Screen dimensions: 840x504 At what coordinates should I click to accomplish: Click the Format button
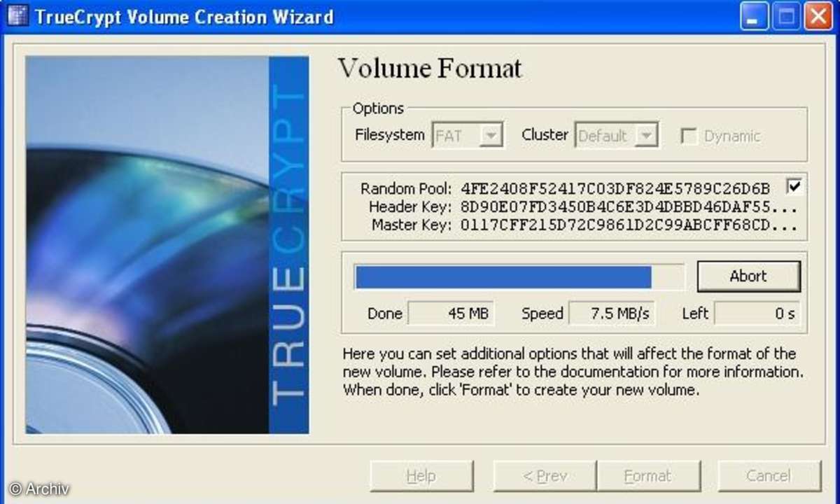(x=647, y=476)
